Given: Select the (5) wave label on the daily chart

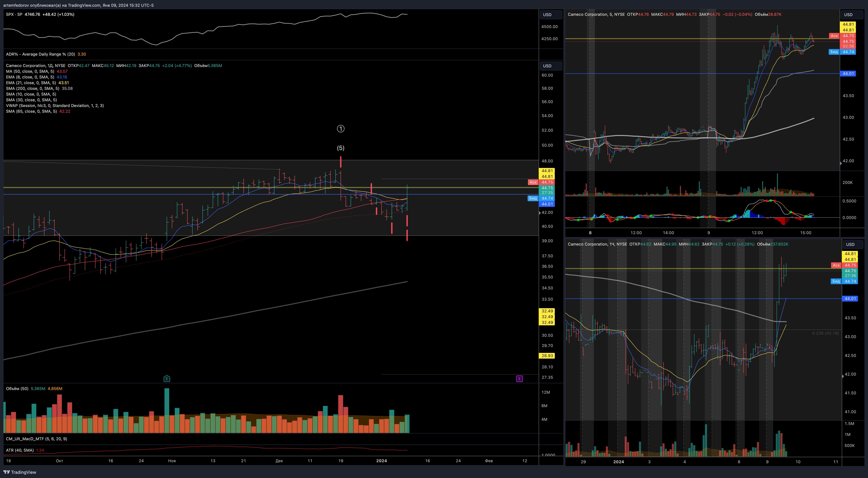Looking at the screenshot, I should click(x=341, y=148).
